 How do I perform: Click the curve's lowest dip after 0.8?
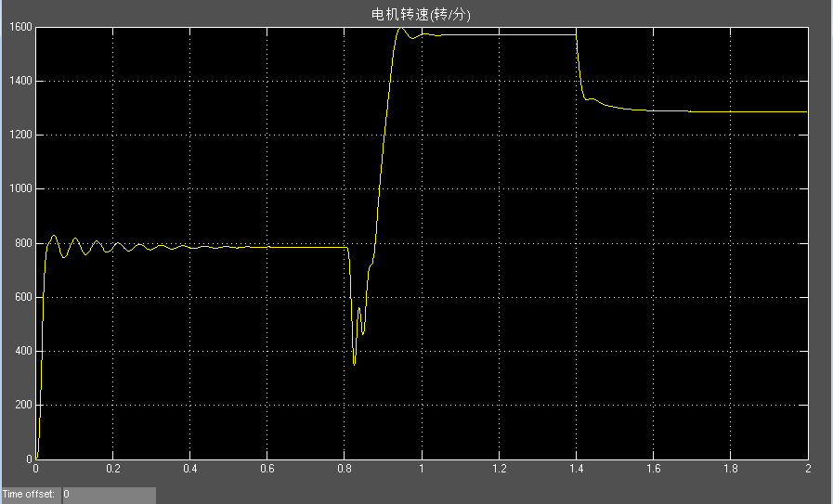click(355, 364)
